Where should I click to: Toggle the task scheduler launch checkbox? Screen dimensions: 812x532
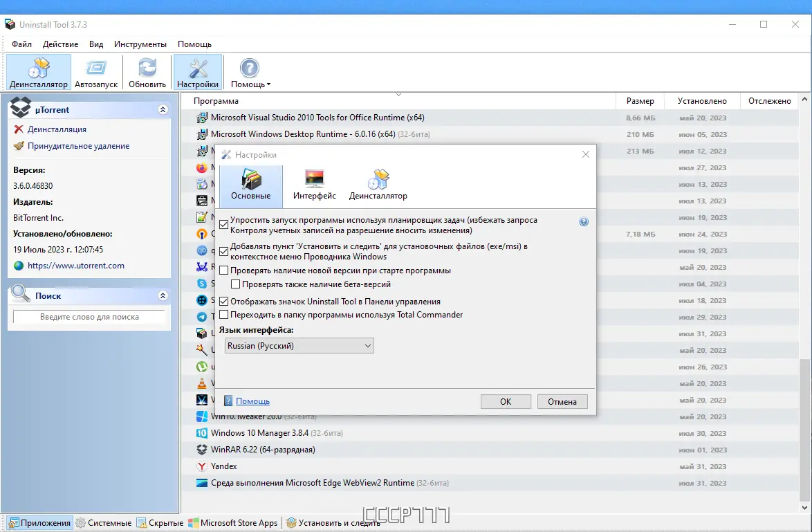point(223,224)
